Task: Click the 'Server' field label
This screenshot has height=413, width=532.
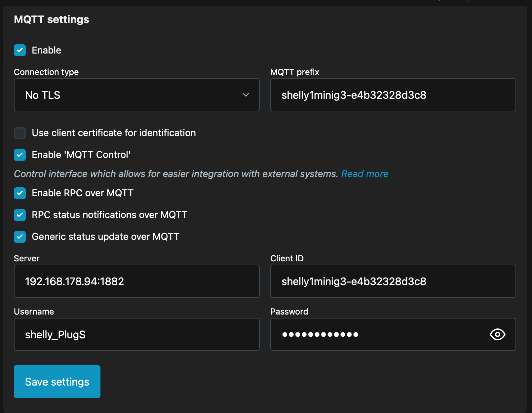Action: click(x=27, y=258)
